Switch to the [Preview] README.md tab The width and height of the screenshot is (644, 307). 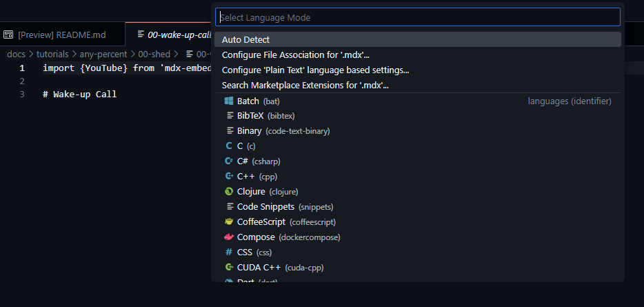pyautogui.click(x=61, y=34)
